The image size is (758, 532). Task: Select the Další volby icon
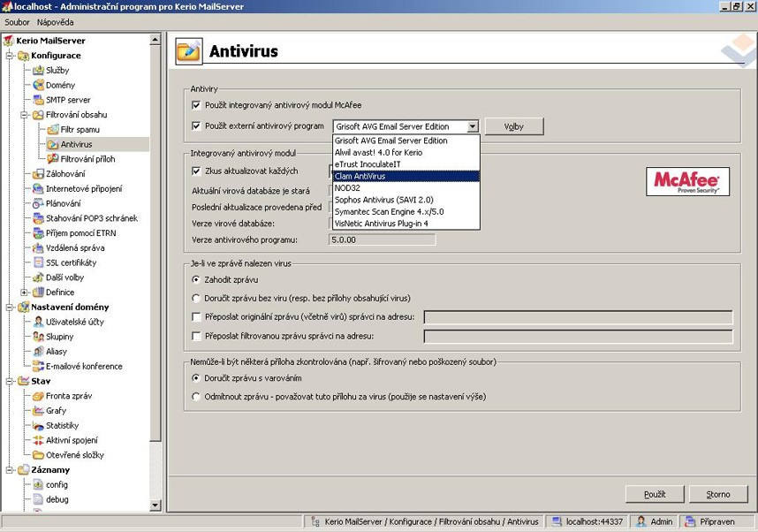point(38,277)
